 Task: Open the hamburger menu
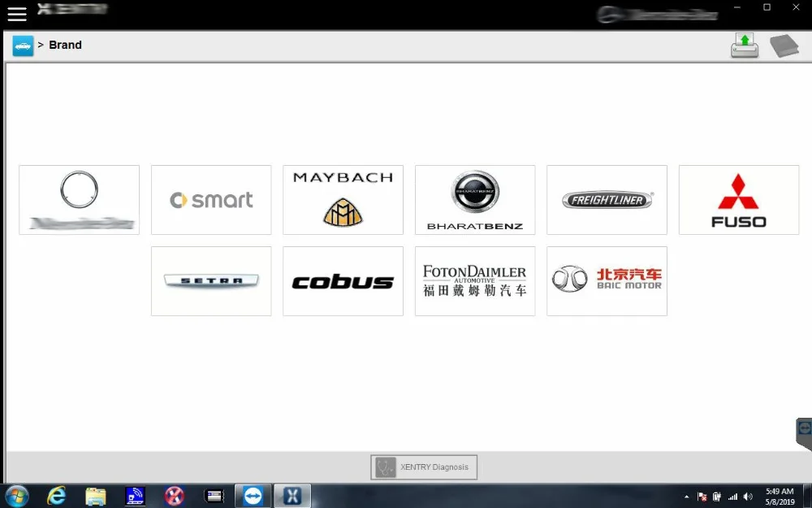pyautogui.click(x=16, y=14)
